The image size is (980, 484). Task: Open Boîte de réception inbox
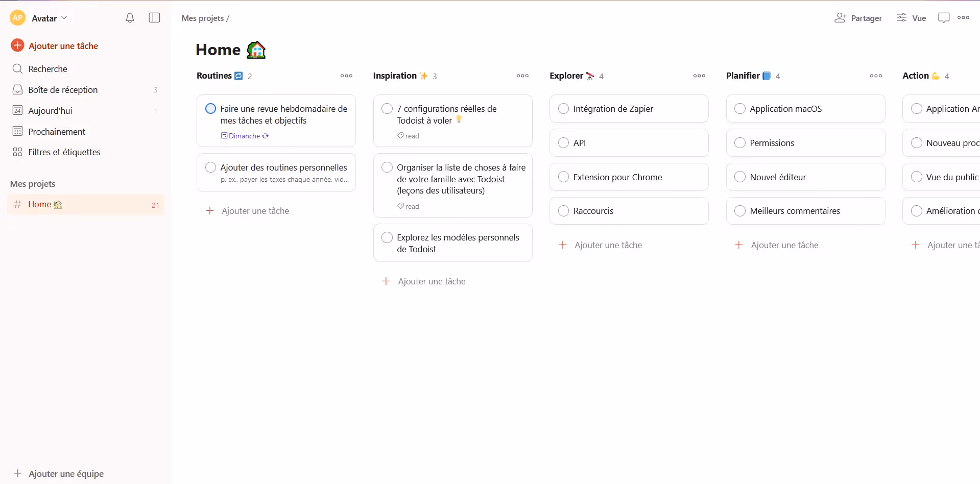[x=63, y=90]
